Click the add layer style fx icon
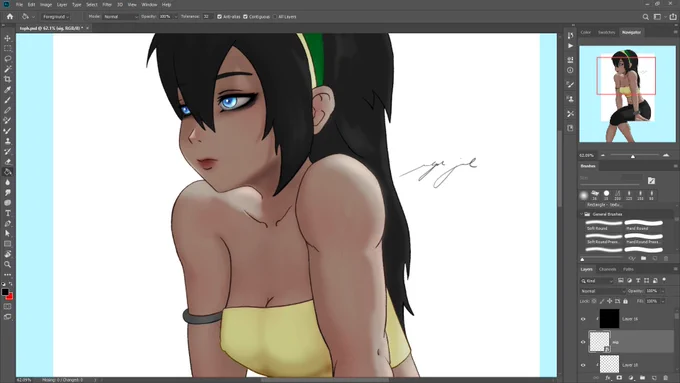The height and width of the screenshot is (383, 680). tap(608, 378)
